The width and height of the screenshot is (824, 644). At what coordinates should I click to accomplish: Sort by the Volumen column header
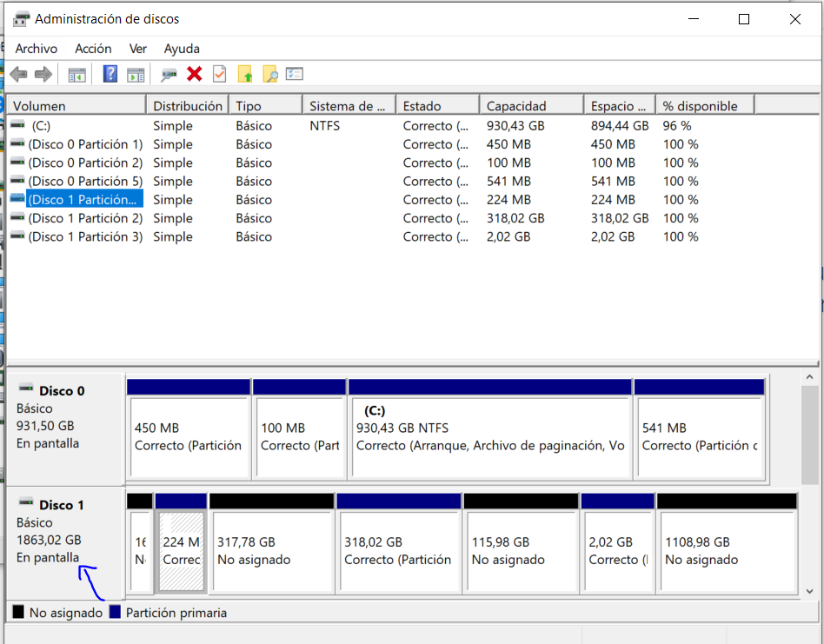point(76,105)
